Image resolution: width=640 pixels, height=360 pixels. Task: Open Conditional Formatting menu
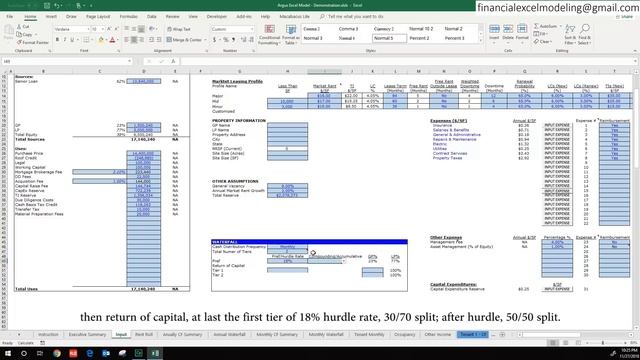click(x=269, y=34)
